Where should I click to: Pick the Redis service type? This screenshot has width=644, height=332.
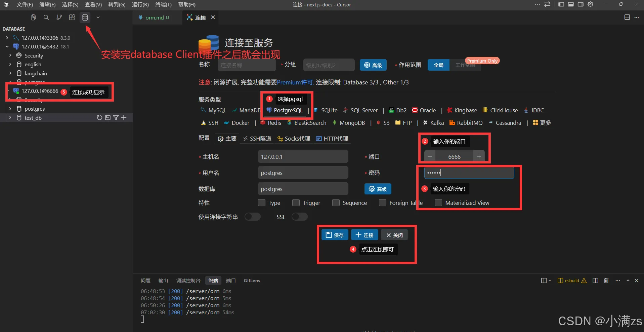click(271, 123)
